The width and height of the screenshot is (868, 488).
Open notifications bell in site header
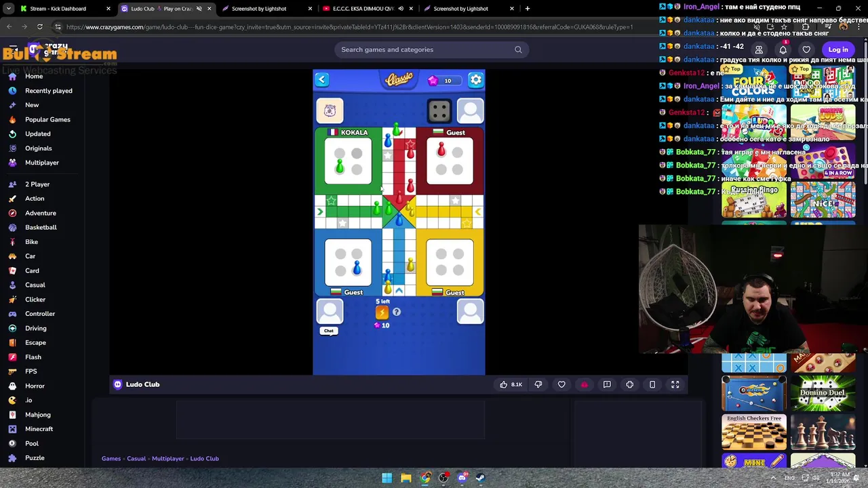click(x=783, y=49)
